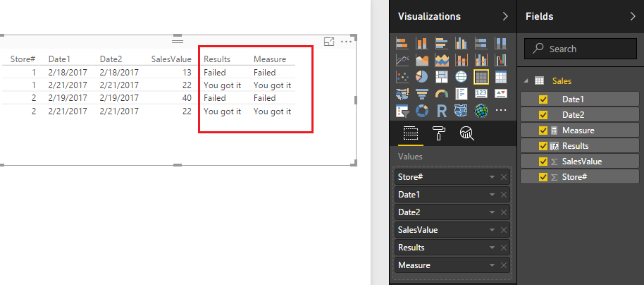
Task: Uncheck the Store# field checkbox
Action: pyautogui.click(x=543, y=177)
